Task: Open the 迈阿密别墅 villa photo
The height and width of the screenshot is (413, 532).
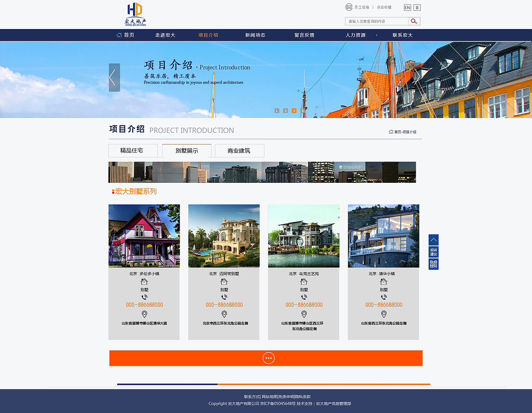Action: click(x=224, y=236)
